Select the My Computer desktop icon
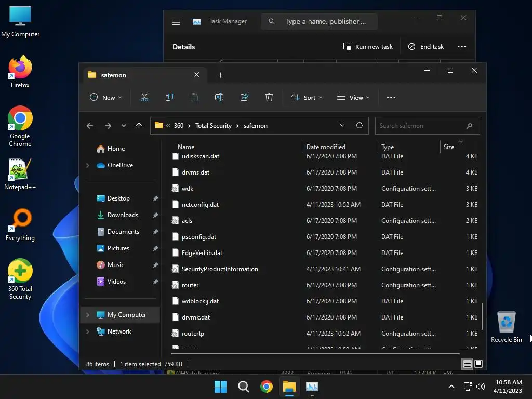 click(20, 22)
